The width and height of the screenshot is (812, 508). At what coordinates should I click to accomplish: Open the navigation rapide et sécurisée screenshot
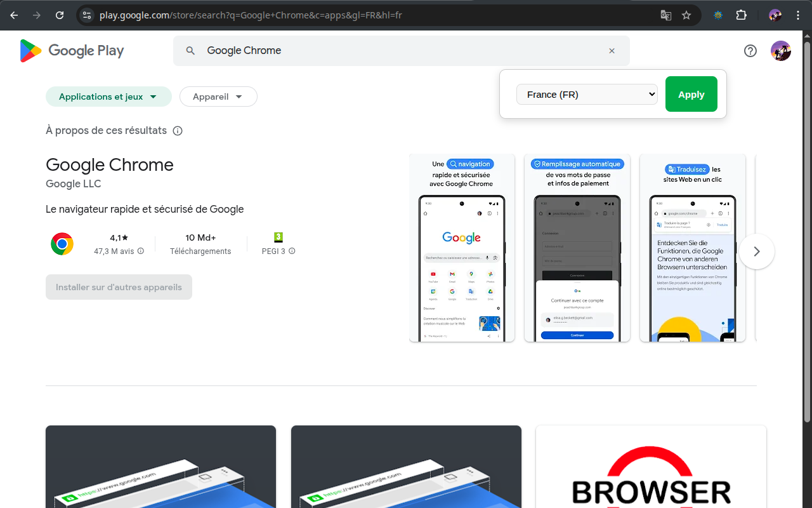pyautogui.click(x=462, y=248)
